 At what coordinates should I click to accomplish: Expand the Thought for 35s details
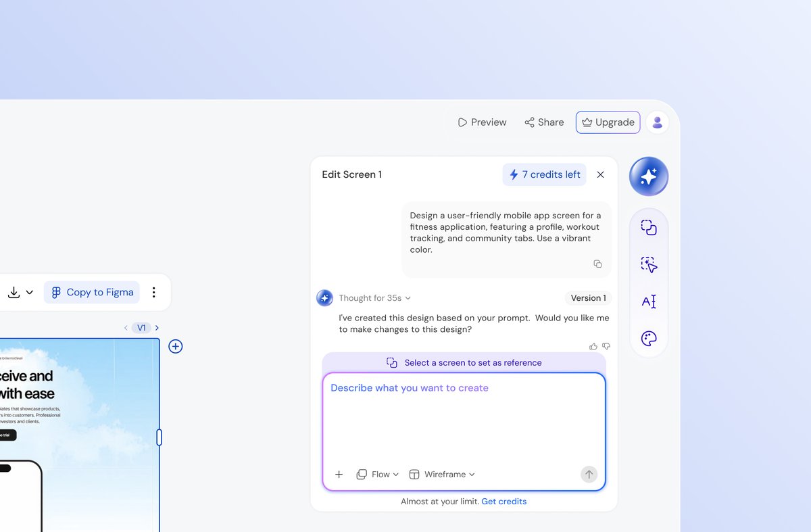pos(375,298)
